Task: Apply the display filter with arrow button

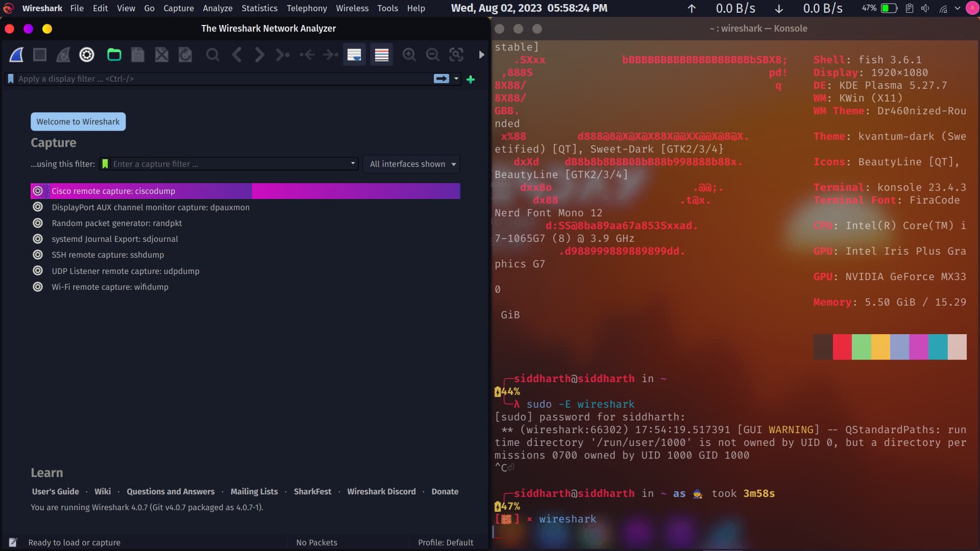Action: (441, 79)
